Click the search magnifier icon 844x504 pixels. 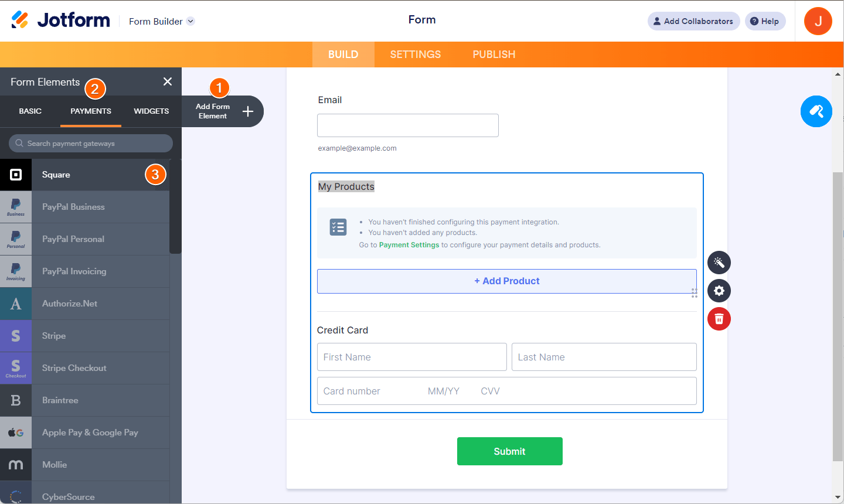click(19, 144)
